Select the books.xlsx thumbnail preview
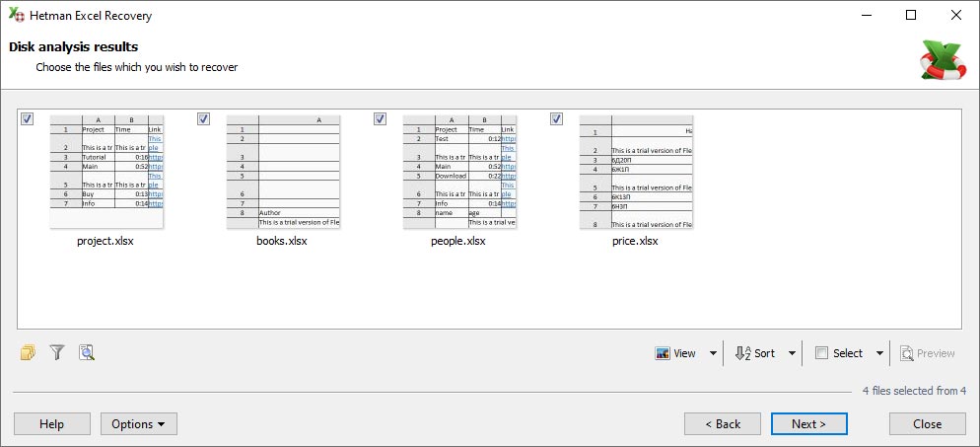 point(283,172)
